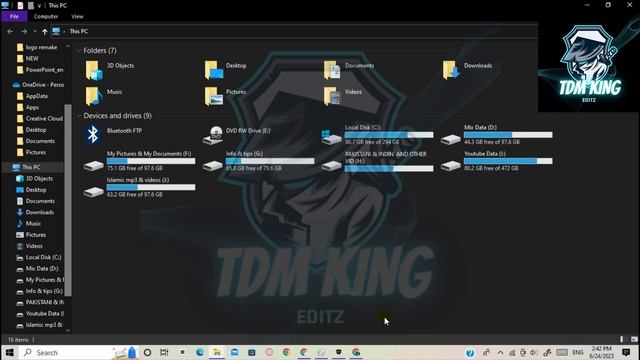Screen dimensions: 640x360
Task: Select the Info & tips (G:) drive icon
Action: (213, 165)
